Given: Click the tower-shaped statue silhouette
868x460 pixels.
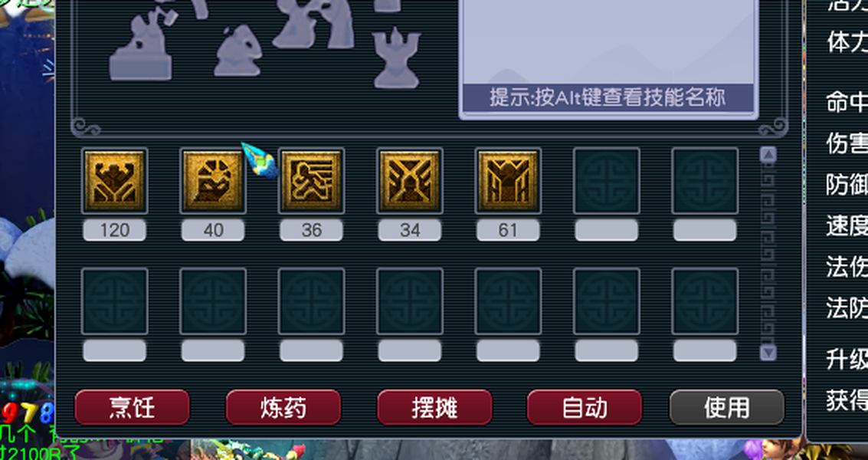Looking at the screenshot, I should [x=396, y=59].
